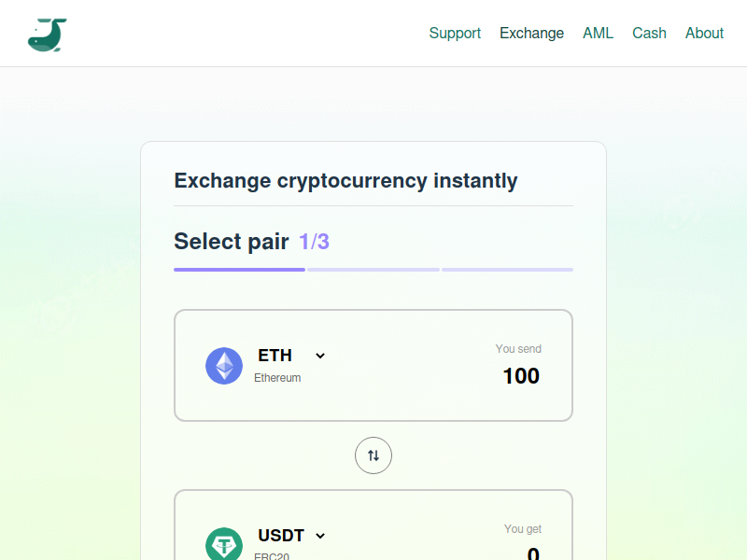This screenshot has height=560, width=747.
Task: Click the second progress step bar
Action: coord(373,270)
